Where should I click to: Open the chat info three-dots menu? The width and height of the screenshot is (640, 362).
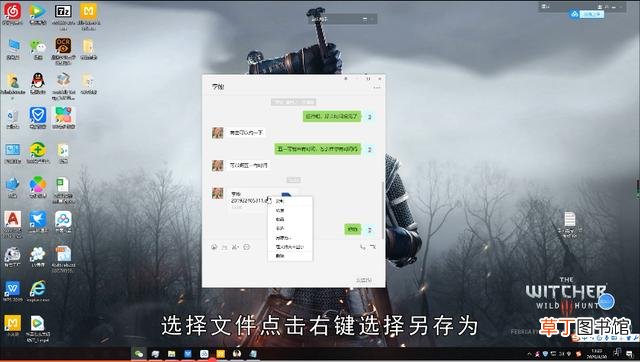pos(376,87)
